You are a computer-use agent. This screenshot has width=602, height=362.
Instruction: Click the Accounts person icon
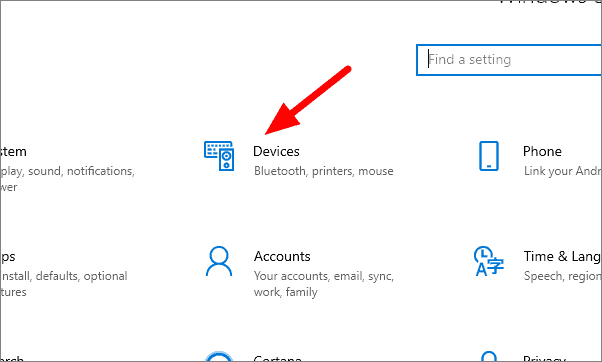click(219, 261)
